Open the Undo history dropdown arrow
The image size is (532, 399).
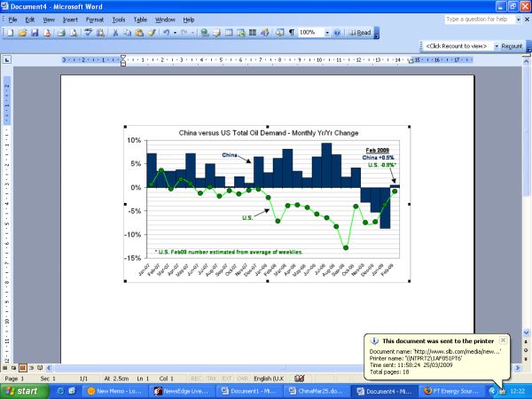[176, 33]
